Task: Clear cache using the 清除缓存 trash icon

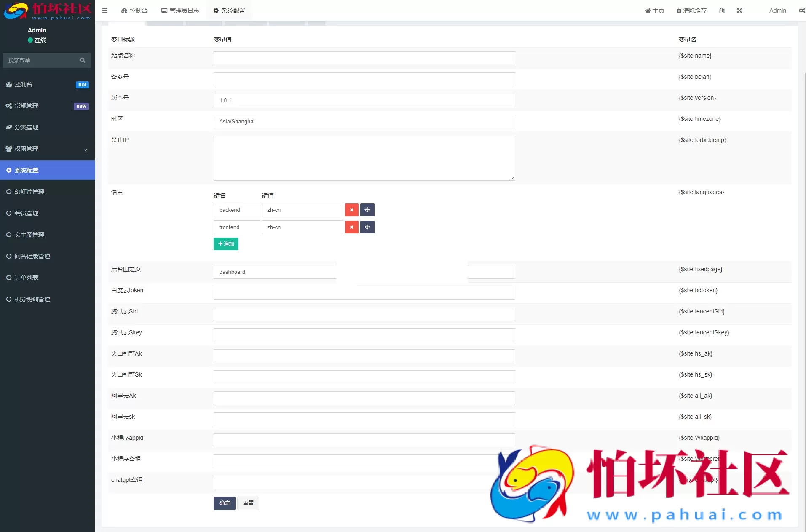Action: tap(690, 11)
